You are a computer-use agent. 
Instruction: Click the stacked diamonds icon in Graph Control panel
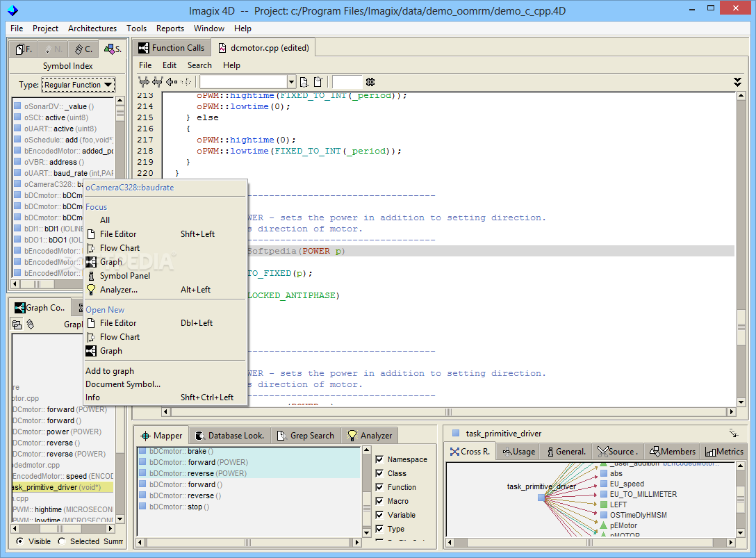click(x=31, y=324)
